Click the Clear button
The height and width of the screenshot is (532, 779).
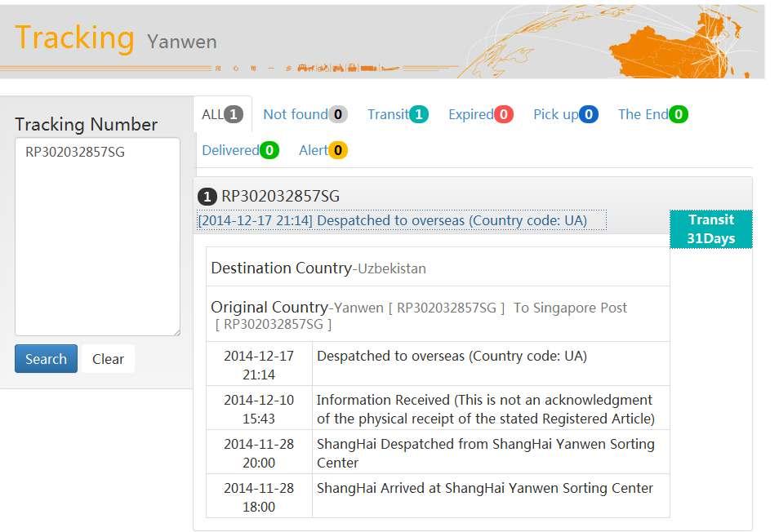coord(108,359)
